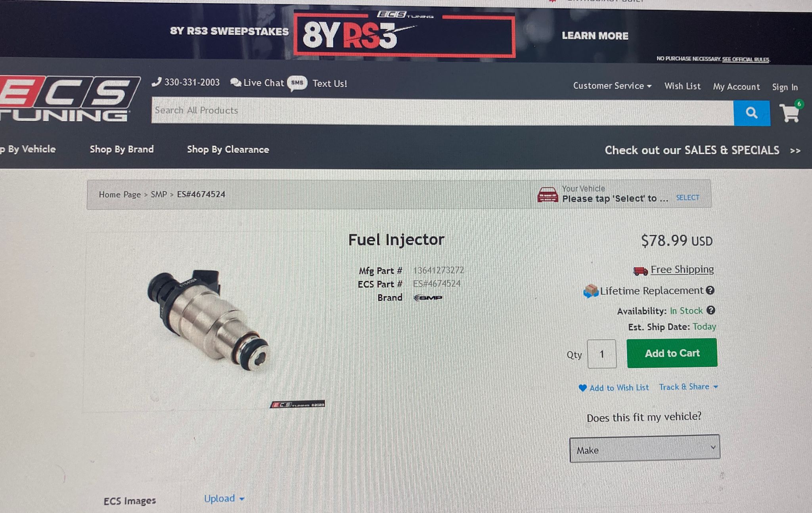This screenshot has height=513, width=812.
Task: Click the heart Add to Wish List
Action: [x=613, y=388]
